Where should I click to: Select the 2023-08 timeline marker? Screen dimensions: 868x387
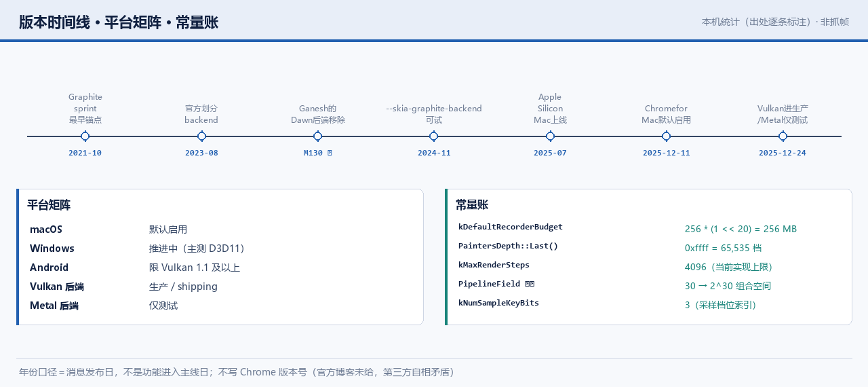pyautogui.click(x=201, y=136)
